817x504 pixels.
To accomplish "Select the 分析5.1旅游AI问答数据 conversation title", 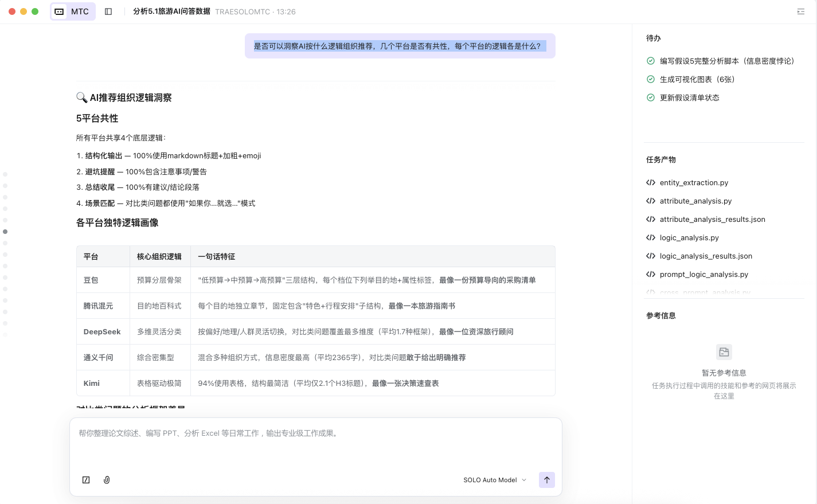I will click(x=171, y=11).
